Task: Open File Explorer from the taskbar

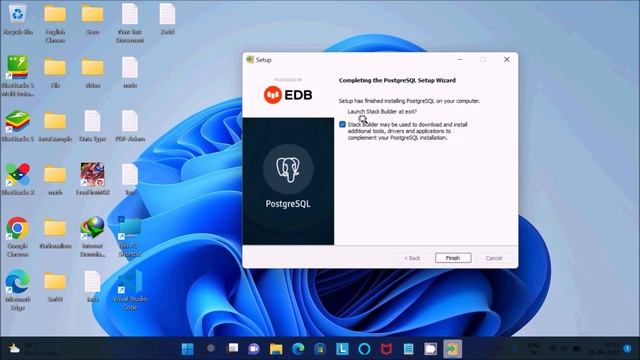Action: click(x=276, y=349)
